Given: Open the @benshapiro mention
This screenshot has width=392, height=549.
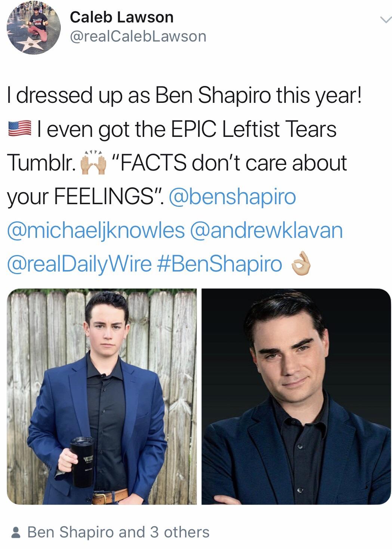Looking at the screenshot, I should [232, 197].
